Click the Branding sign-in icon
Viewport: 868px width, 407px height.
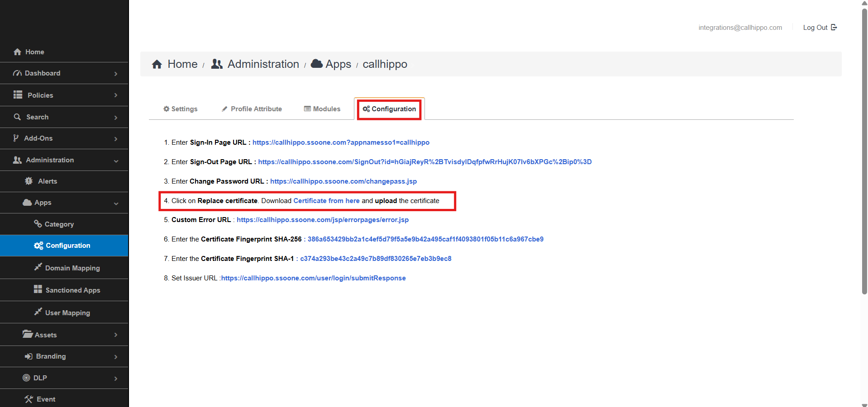[29, 356]
